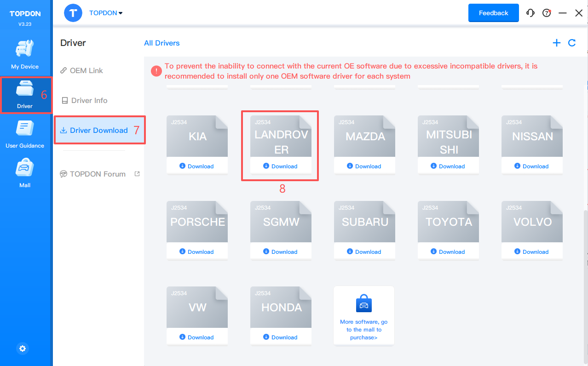The height and width of the screenshot is (366, 588).
Task: Open User Guidance section
Action: click(25, 134)
